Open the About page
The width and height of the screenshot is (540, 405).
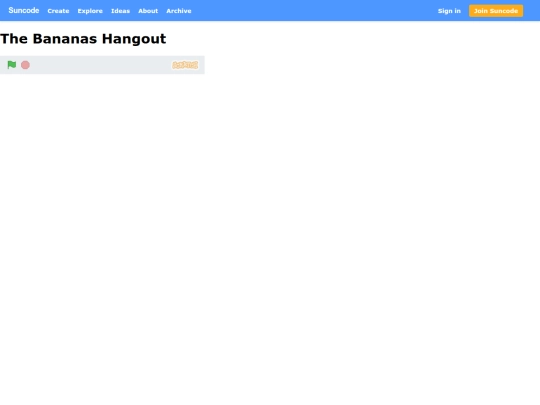click(148, 11)
